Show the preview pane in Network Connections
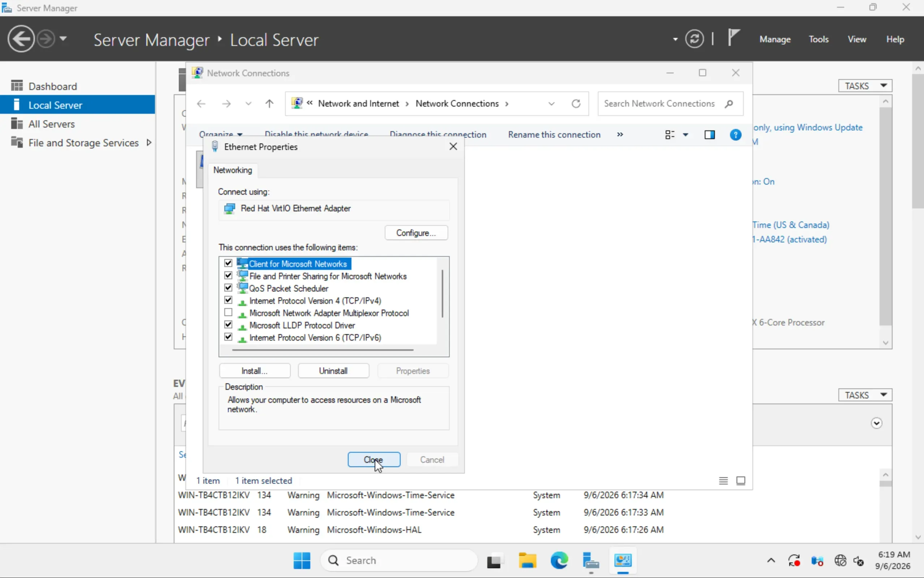The image size is (924, 578). pyautogui.click(x=710, y=134)
